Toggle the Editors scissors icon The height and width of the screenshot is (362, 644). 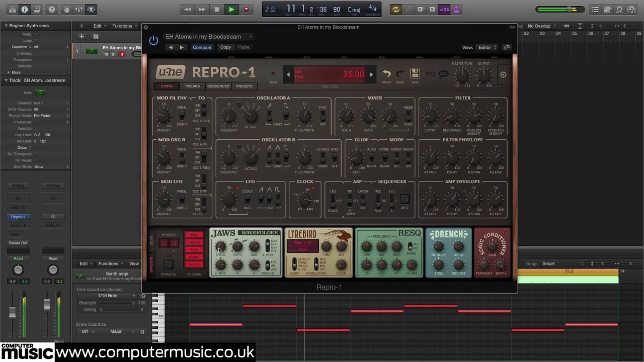(91, 9)
